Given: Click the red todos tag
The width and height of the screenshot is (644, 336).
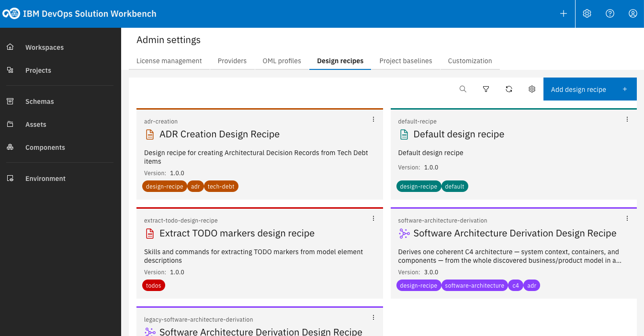Looking at the screenshot, I should pos(154,286).
